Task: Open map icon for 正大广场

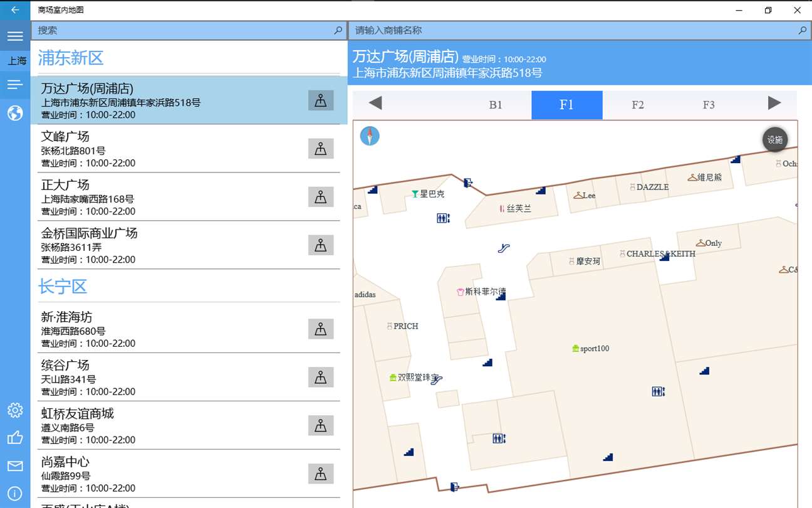Action: click(321, 197)
